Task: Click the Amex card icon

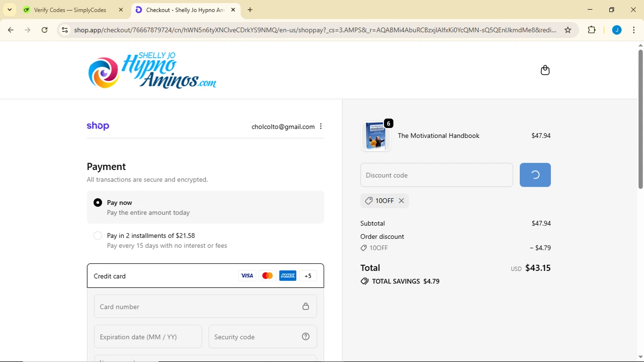Action: click(x=288, y=276)
